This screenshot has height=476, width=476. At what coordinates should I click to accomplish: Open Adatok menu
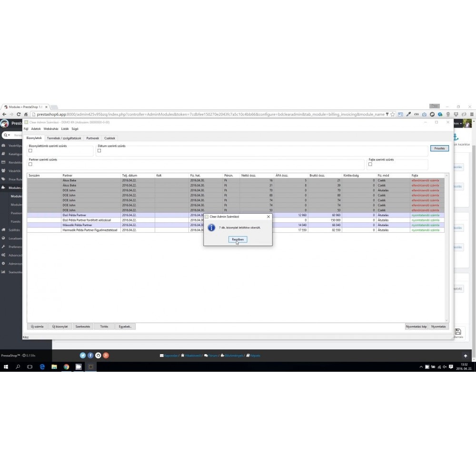(x=36, y=129)
